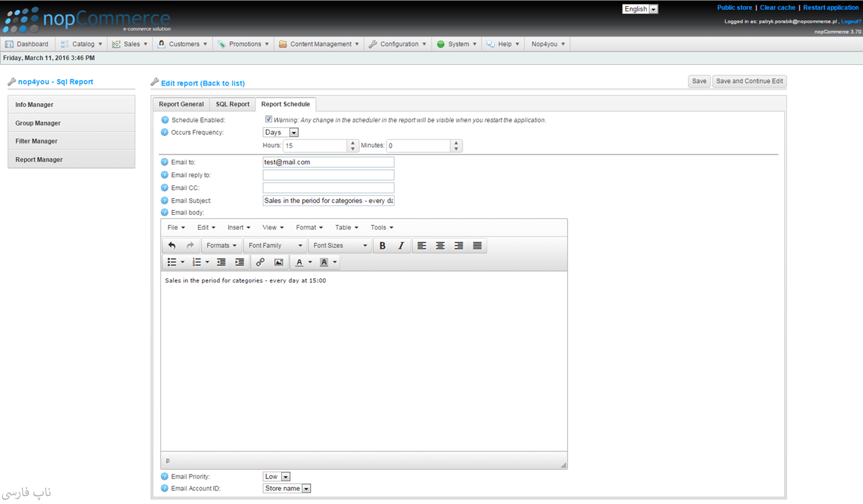Apply italic formatting in editor
Image resolution: width=863 pixels, height=504 pixels.
(x=400, y=246)
